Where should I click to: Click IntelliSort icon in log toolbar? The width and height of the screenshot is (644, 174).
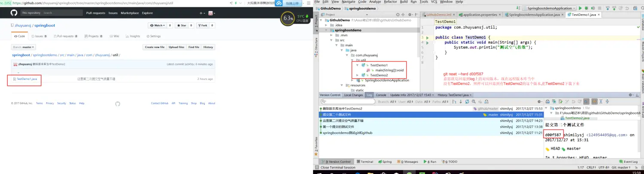tap(454, 102)
